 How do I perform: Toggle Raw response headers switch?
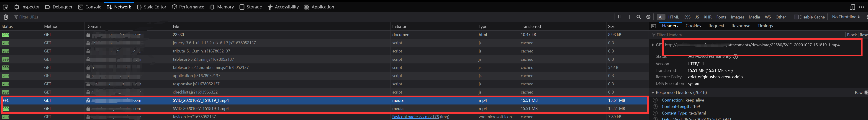pyautogui.click(x=866, y=92)
